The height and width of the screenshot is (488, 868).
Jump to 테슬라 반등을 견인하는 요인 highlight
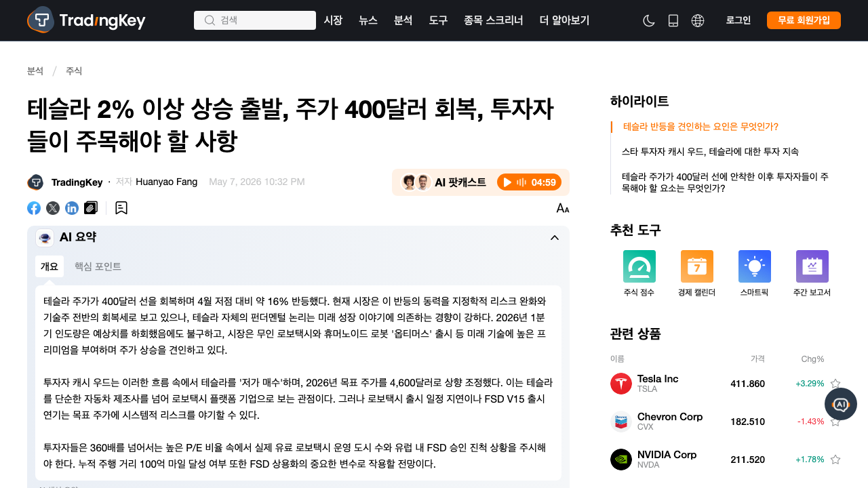[x=701, y=127]
